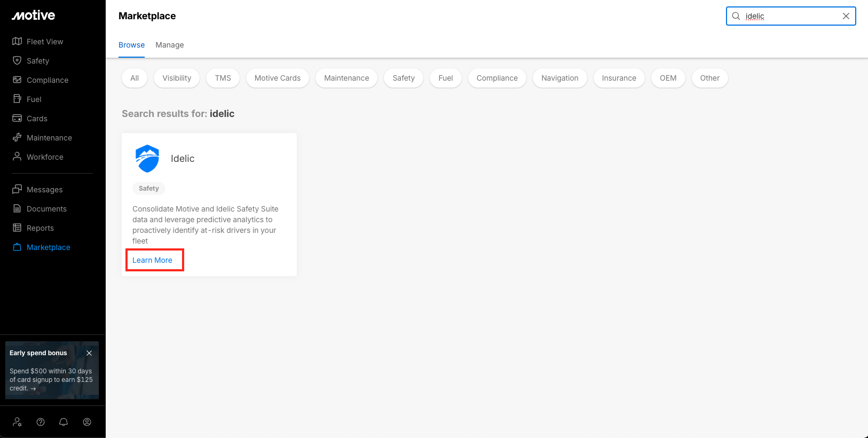Viewport: 868px width, 438px height.
Task: Filter by Compliance category chip
Action: tap(497, 78)
